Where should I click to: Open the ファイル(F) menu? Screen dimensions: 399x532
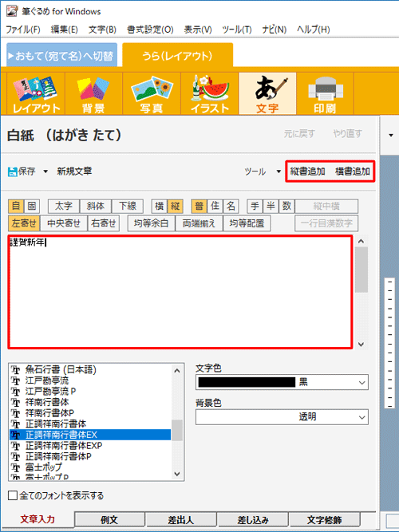(23, 30)
